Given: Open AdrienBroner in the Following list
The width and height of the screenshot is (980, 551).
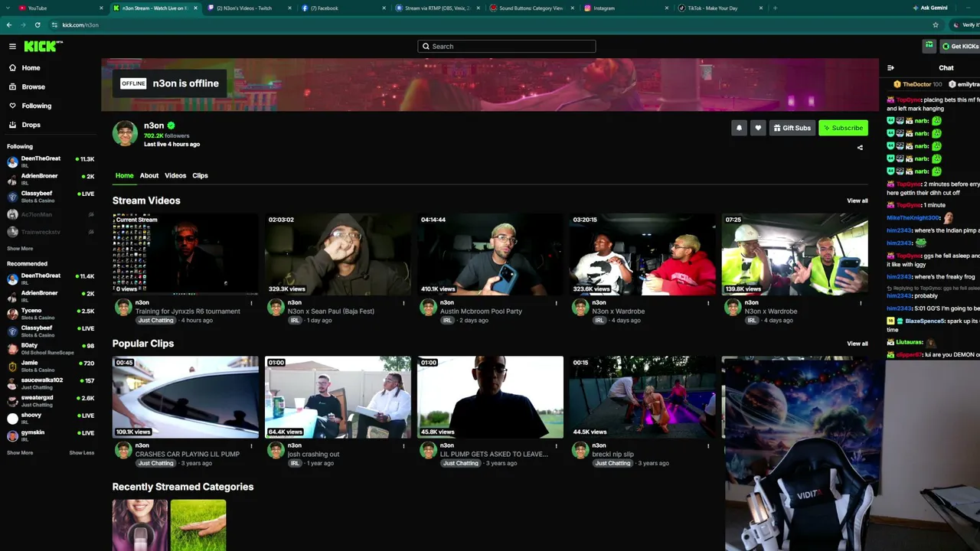Looking at the screenshot, I should click(x=51, y=179).
